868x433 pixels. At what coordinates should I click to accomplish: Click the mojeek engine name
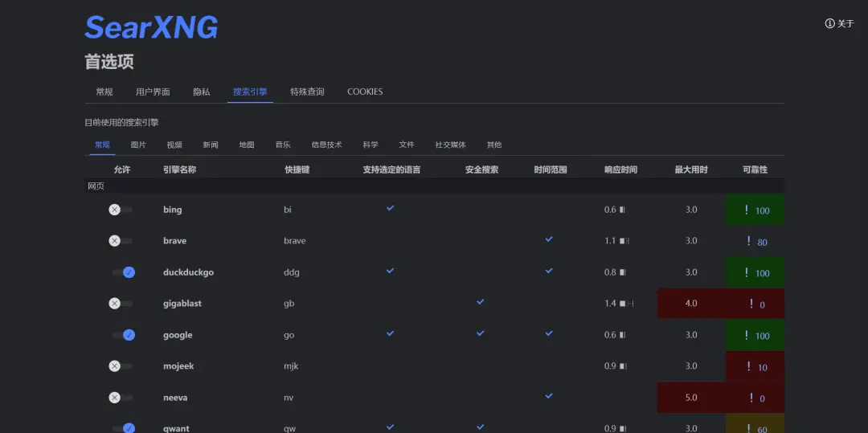[178, 366]
